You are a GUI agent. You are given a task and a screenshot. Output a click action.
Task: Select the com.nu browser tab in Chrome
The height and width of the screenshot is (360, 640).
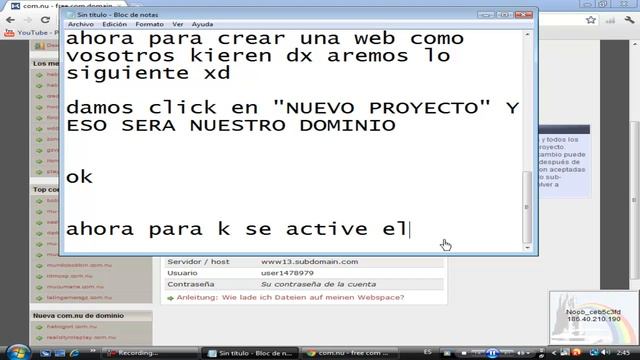(65, 6)
